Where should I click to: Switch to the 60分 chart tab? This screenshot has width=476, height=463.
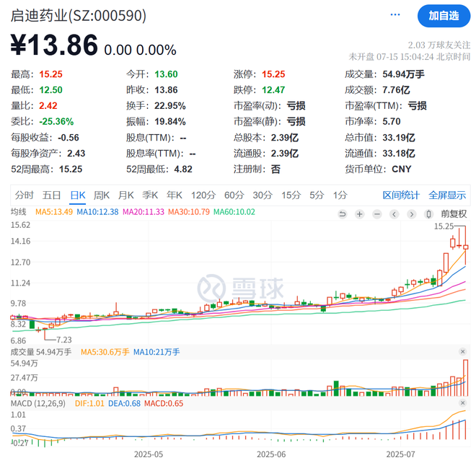point(234,195)
